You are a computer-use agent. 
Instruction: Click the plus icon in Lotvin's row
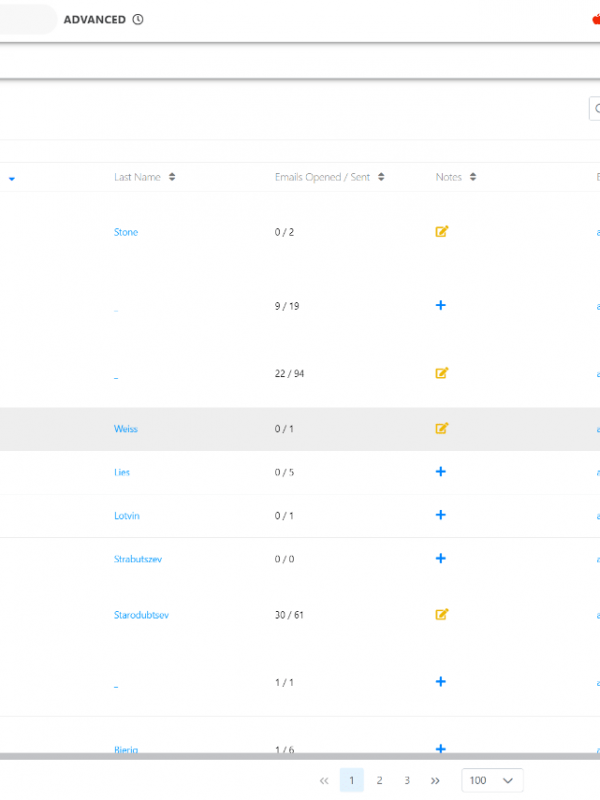click(441, 515)
